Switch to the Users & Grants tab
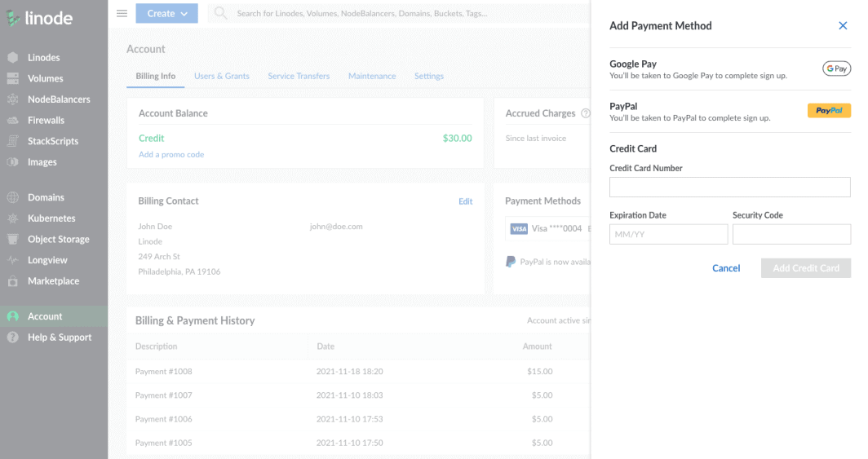The height and width of the screenshot is (459, 868). pyautogui.click(x=222, y=76)
